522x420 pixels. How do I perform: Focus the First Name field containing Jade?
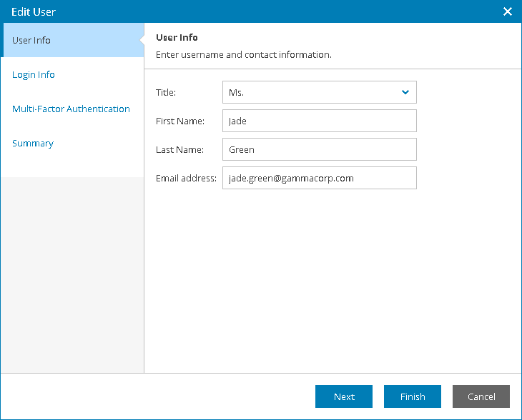pos(319,121)
